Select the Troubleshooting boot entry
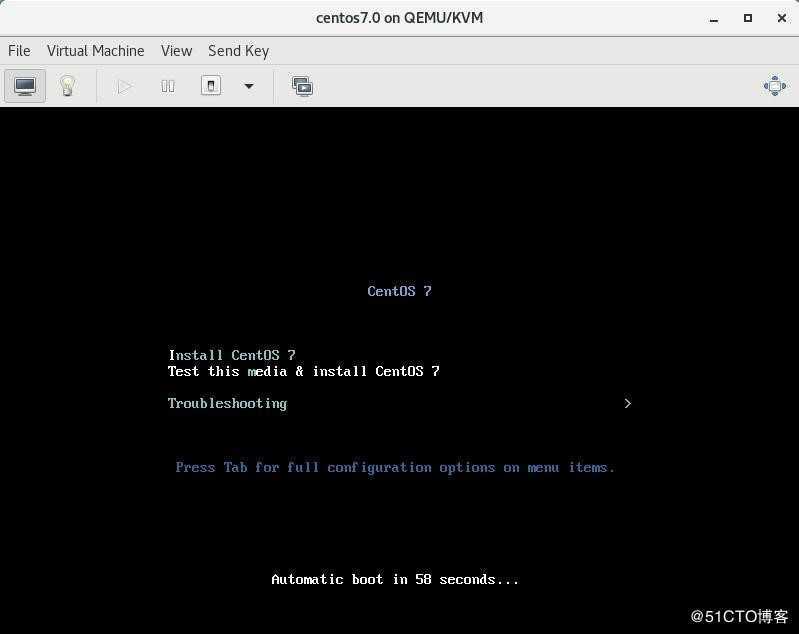This screenshot has width=799, height=634. tap(227, 404)
